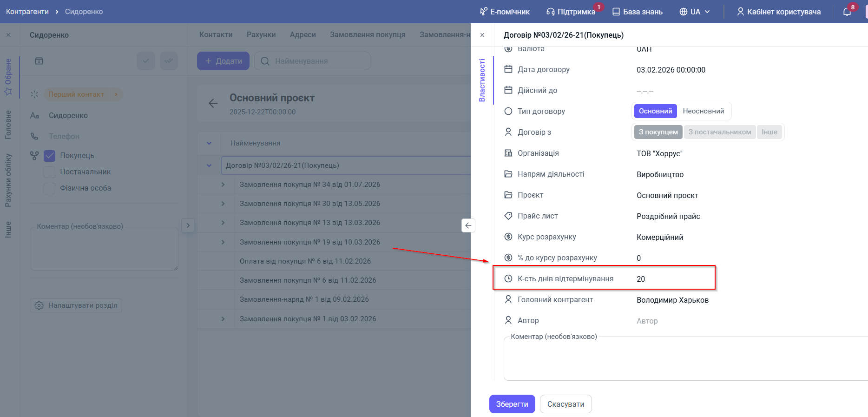Expand Замовлення покупця № 30 row
This screenshot has width=868, height=417.
tap(223, 204)
